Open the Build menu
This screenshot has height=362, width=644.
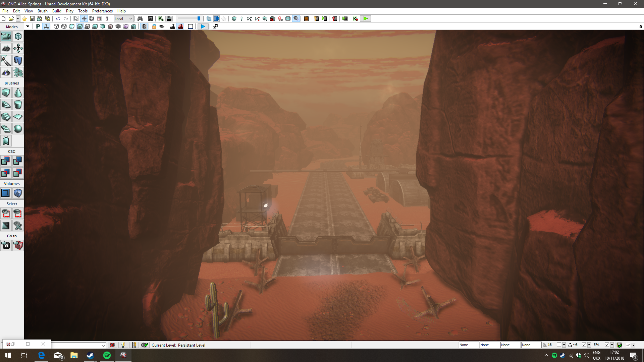click(x=57, y=11)
